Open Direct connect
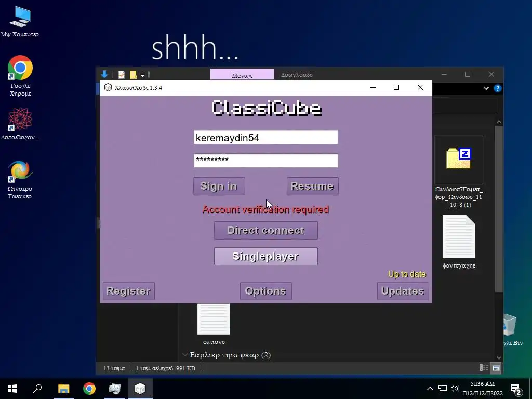This screenshot has height=399, width=532. pos(265,230)
